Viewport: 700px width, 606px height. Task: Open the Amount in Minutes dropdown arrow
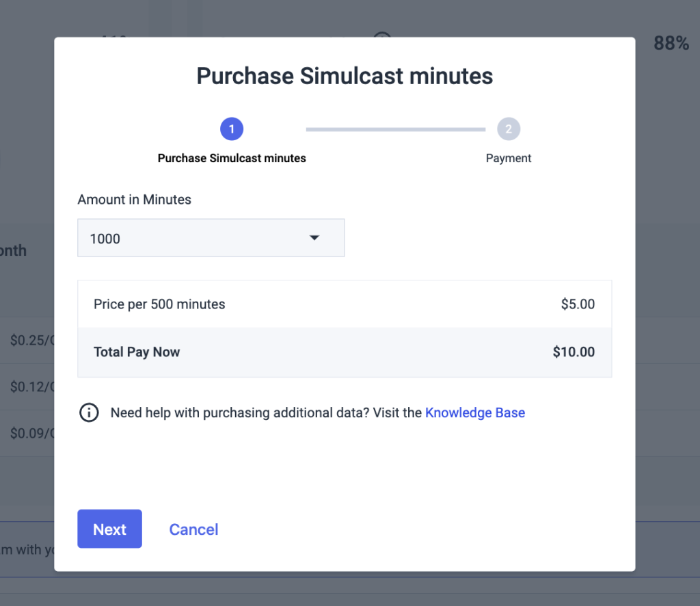[314, 237]
